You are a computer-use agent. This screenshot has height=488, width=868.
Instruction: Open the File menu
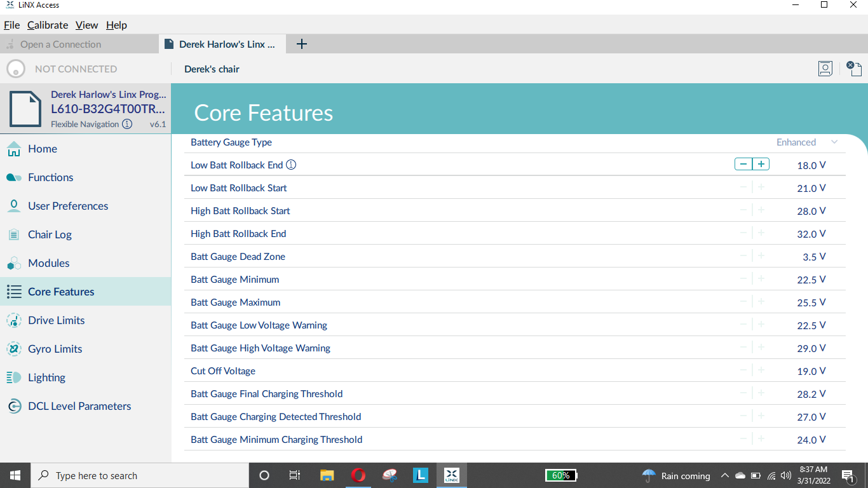point(12,25)
